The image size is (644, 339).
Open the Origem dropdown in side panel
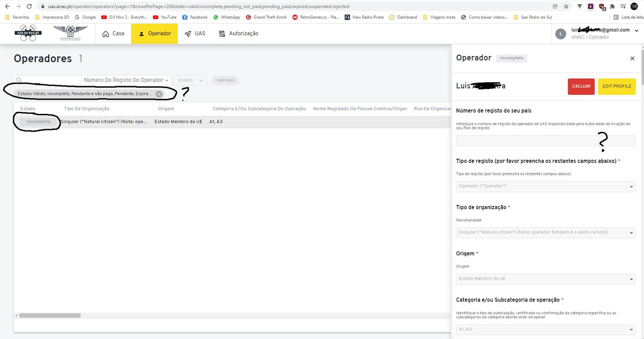546,279
